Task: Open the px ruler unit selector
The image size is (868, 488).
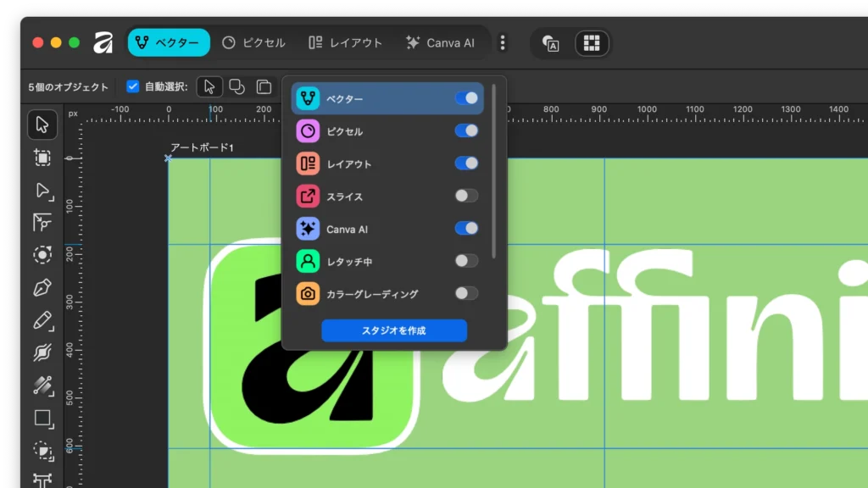Action: pyautogui.click(x=73, y=113)
